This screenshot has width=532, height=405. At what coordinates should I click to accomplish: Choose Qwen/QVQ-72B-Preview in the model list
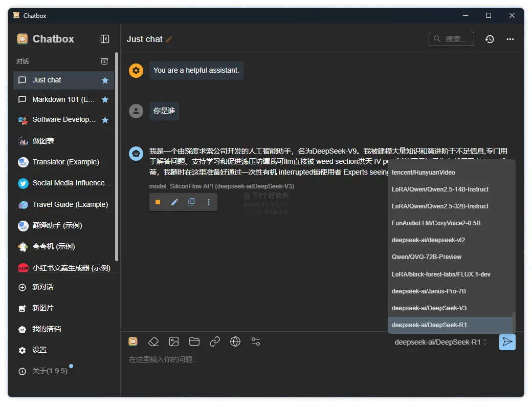click(x=427, y=257)
